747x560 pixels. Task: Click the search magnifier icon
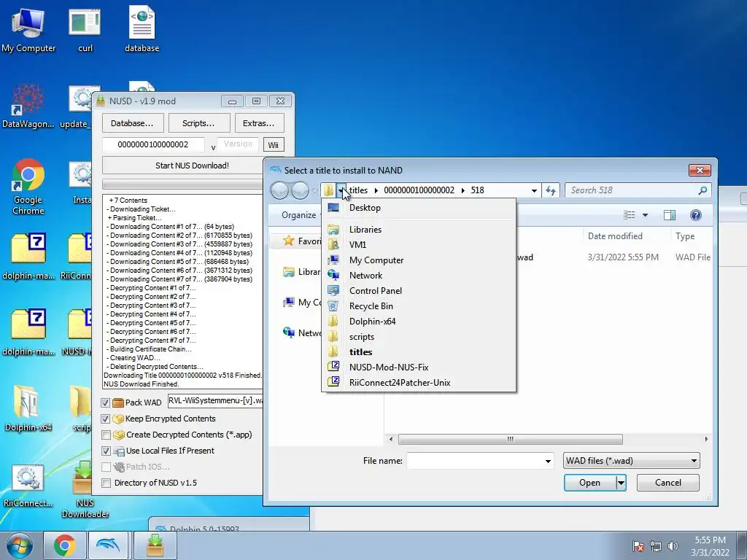coord(703,190)
